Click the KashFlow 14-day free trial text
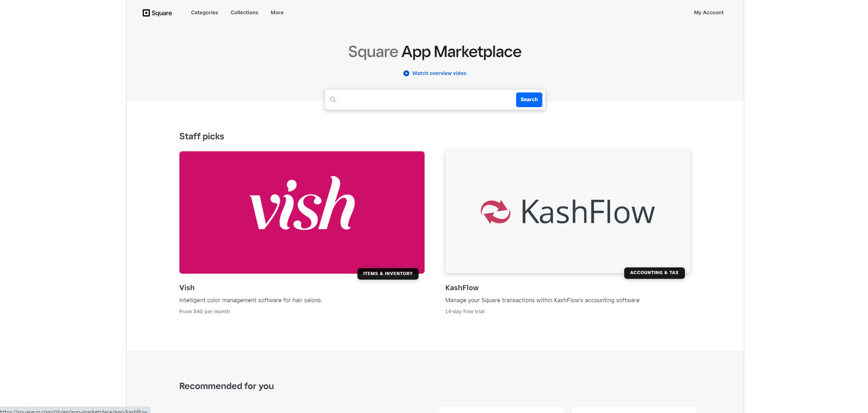Screen dimensions: 868x413 click(465, 312)
